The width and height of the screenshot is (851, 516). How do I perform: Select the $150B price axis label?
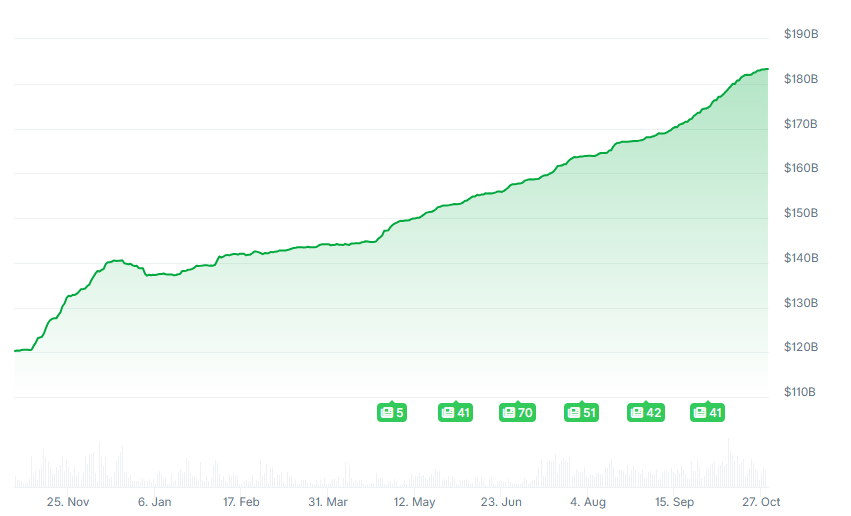(x=802, y=213)
